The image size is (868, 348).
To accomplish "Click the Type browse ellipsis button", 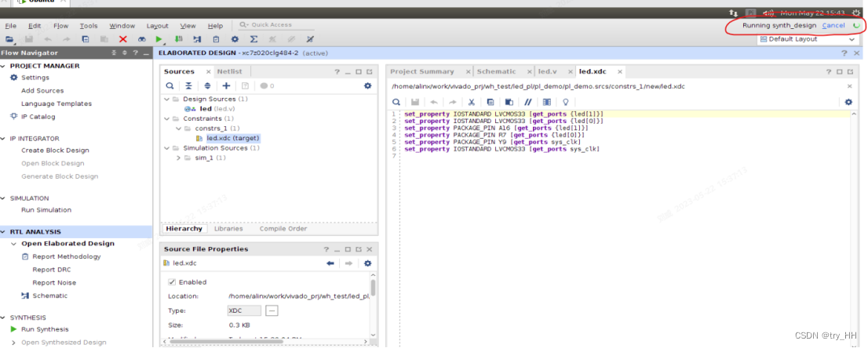I will tap(272, 311).
